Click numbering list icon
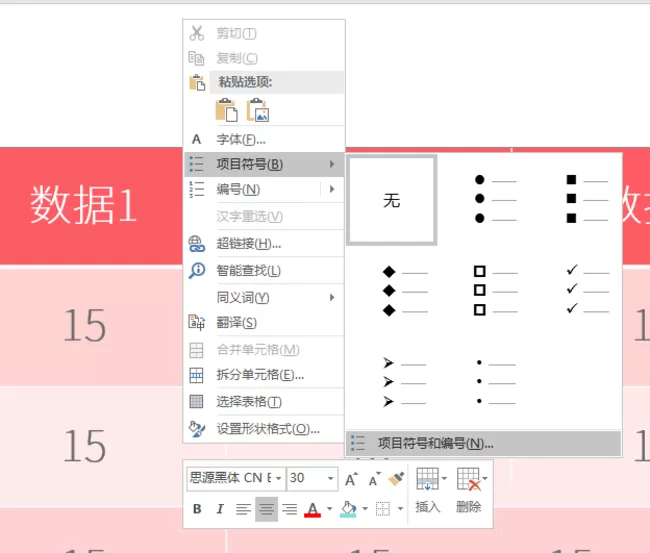This screenshot has height=553, width=650. [196, 189]
